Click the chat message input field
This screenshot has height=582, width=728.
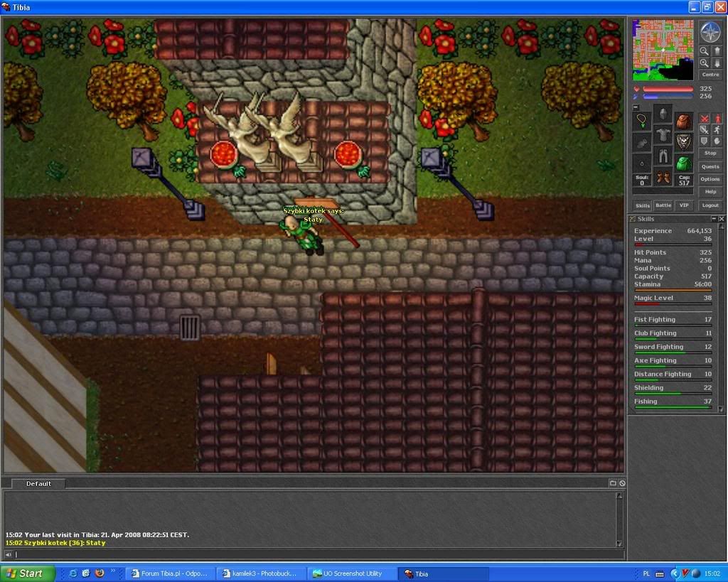318,554
